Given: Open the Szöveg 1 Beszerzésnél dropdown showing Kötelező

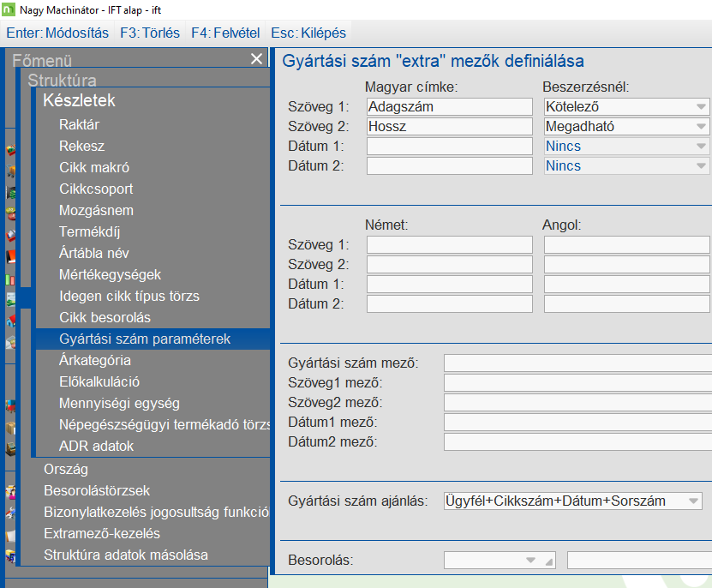Looking at the screenshot, I should tap(627, 107).
